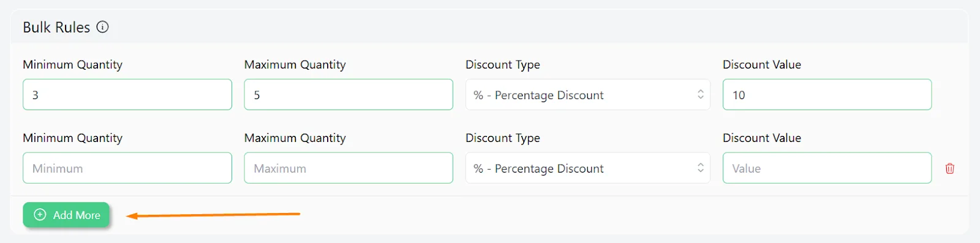Focus the Minimum Quantity field containing 3

[127, 95]
